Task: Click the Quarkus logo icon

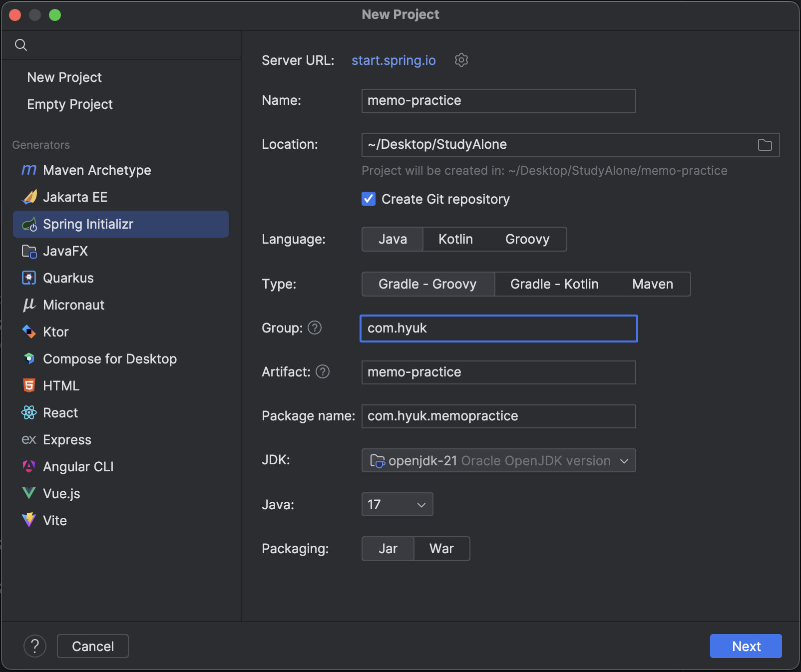Action: click(29, 278)
